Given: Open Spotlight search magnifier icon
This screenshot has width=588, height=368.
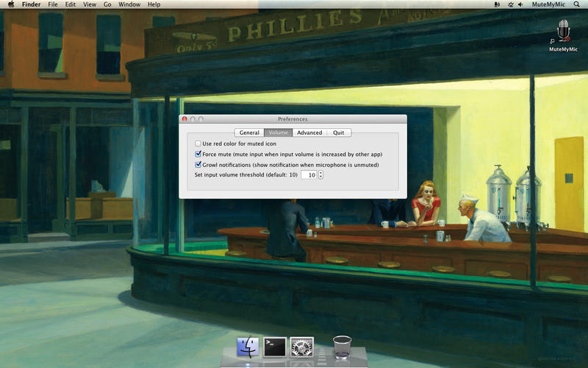Looking at the screenshot, I should tap(576, 4).
